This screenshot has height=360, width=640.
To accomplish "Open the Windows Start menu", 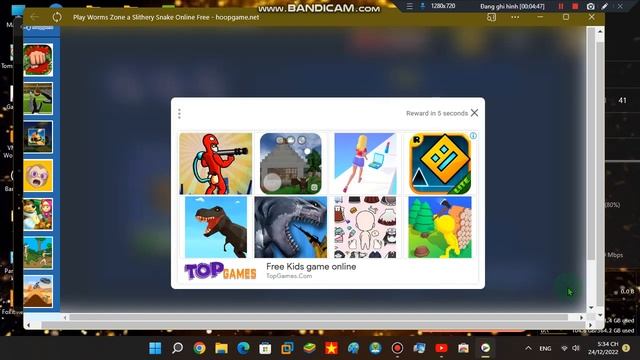I will [155, 348].
